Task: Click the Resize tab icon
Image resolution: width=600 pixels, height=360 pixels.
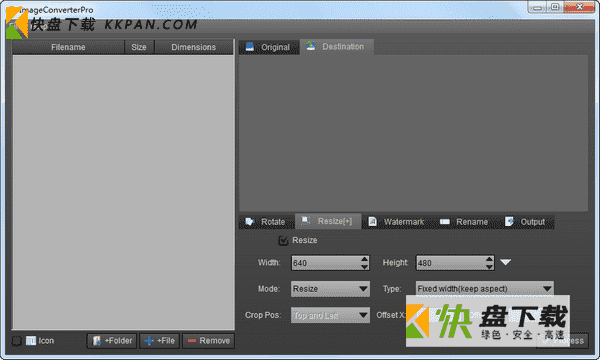Action: point(306,221)
